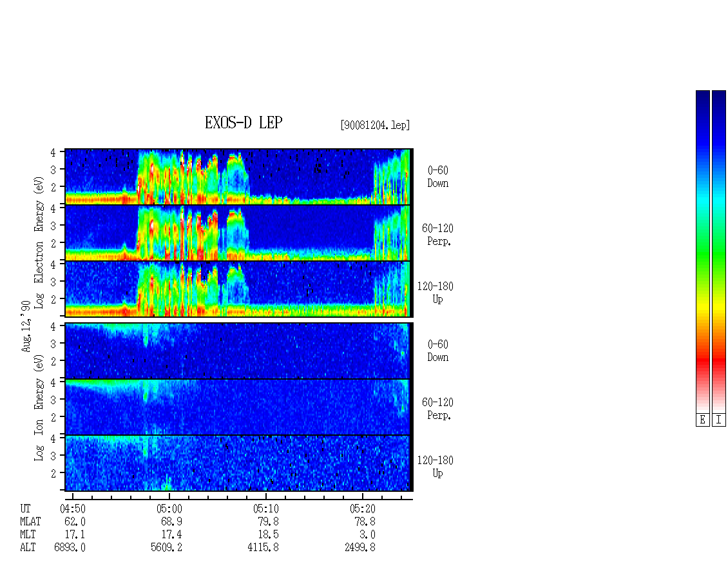This screenshot has height=564, width=728.
Task: Open the electron 120-180 Up spectrogram panel
Action: [x=238, y=289]
